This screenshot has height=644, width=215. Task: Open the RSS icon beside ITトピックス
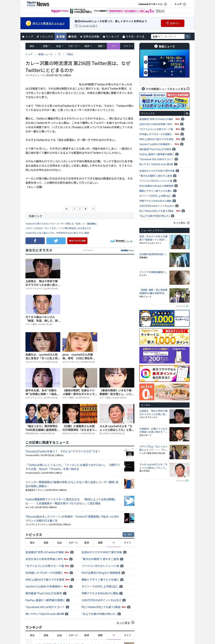click(187, 114)
